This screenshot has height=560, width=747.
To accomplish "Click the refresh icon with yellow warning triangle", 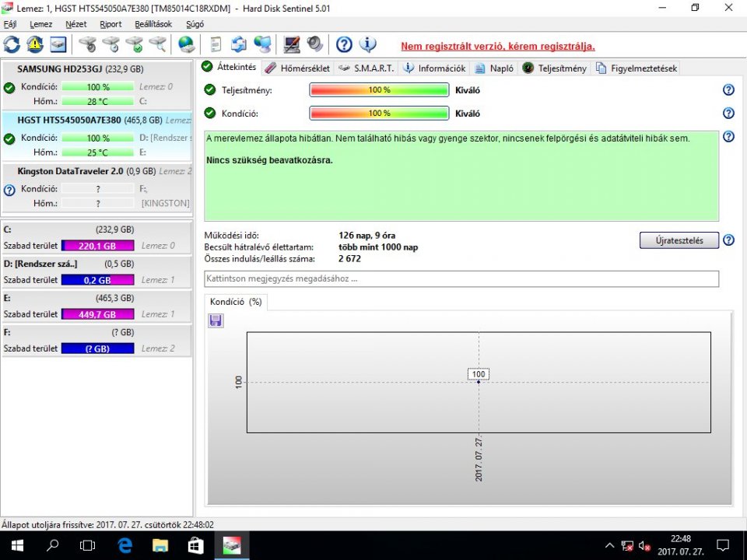I will point(35,45).
